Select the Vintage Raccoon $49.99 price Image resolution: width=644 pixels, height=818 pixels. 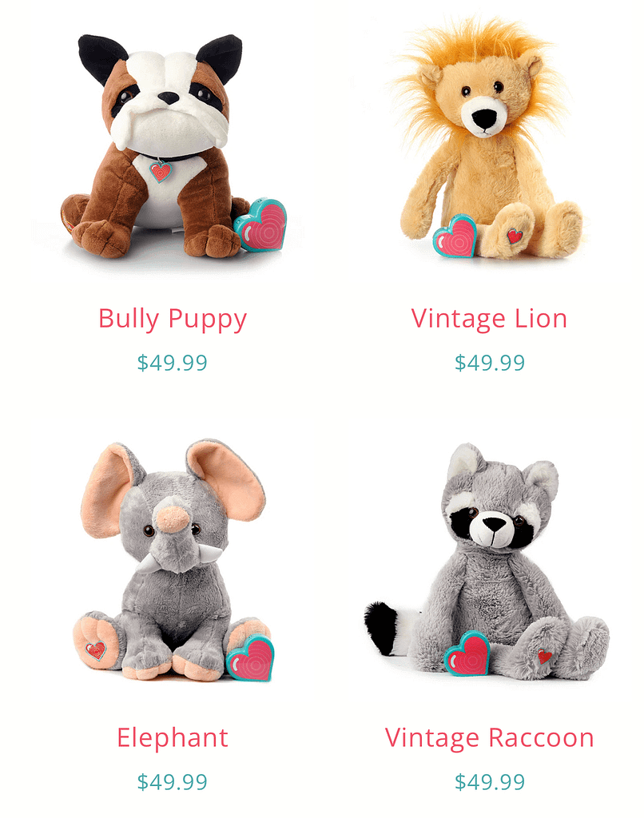(x=489, y=782)
